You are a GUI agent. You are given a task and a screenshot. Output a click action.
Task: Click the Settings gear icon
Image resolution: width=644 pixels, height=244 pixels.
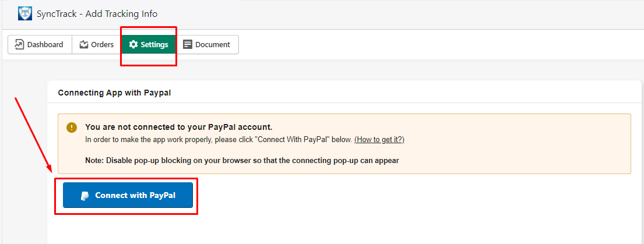tap(133, 44)
